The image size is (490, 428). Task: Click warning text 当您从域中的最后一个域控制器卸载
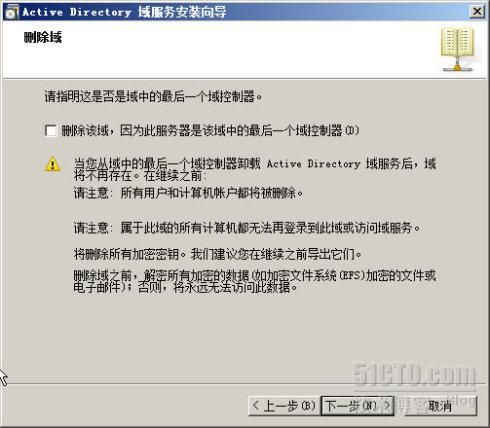[x=167, y=163]
